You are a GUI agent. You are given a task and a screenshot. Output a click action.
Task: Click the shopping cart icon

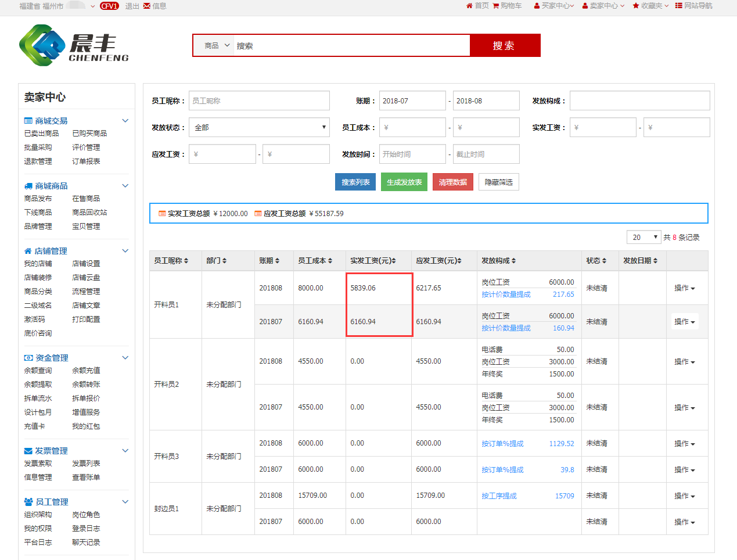496,6
